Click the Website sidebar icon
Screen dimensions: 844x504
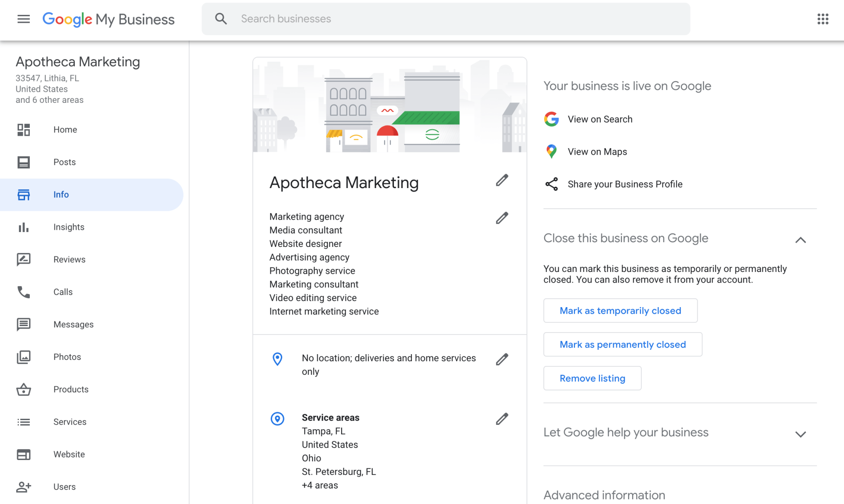click(24, 454)
